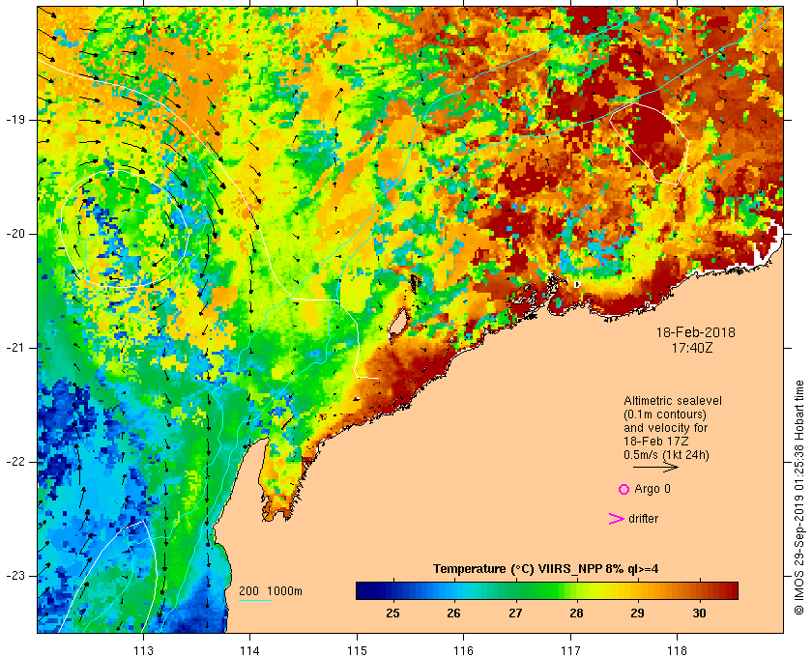Click the Temperature VIIRS_NPP colorbar title
The width and height of the screenshot is (812, 657).
tap(546, 569)
